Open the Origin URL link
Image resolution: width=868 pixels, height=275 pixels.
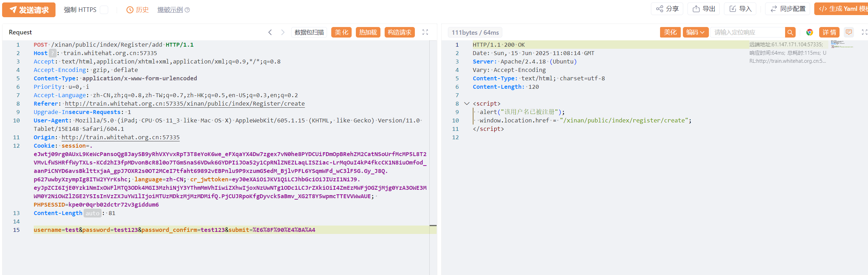pos(120,137)
